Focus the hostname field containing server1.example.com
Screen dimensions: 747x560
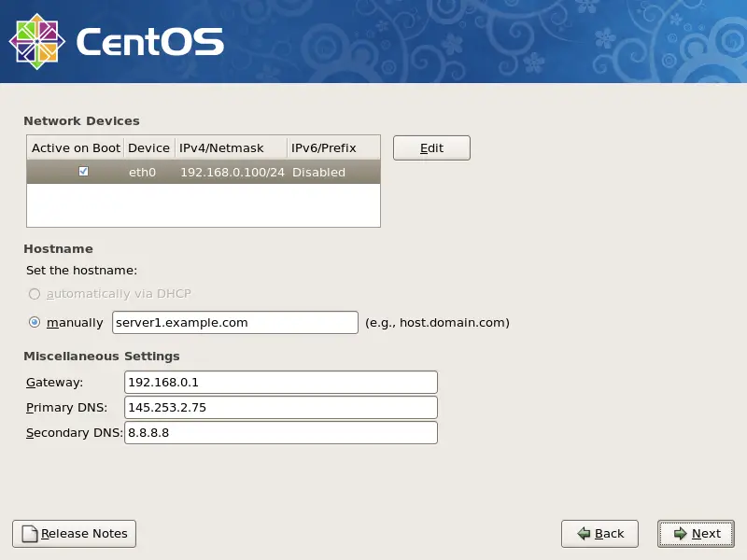coord(234,323)
